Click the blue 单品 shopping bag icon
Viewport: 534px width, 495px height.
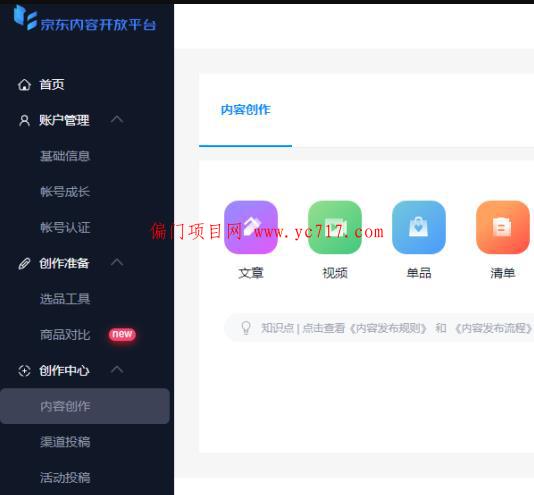tap(419, 227)
